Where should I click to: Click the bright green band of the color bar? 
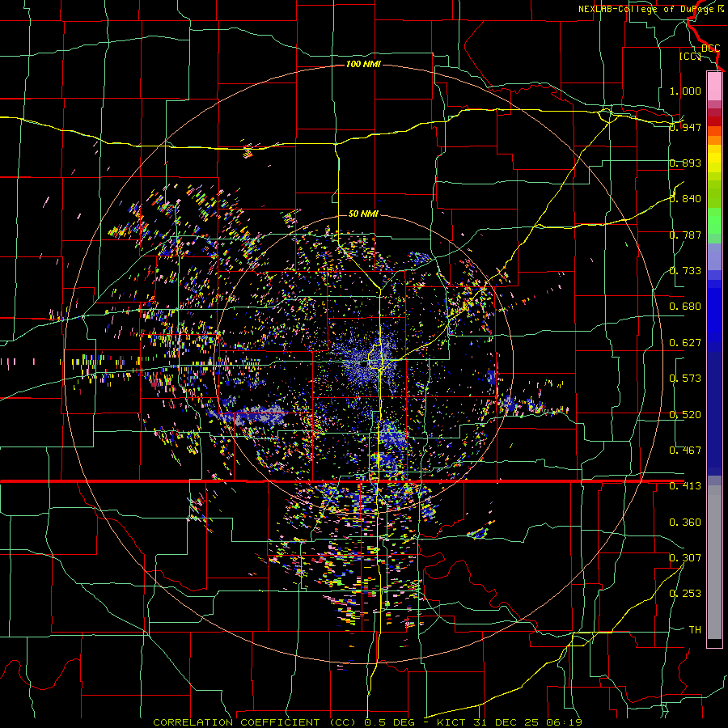click(714, 221)
